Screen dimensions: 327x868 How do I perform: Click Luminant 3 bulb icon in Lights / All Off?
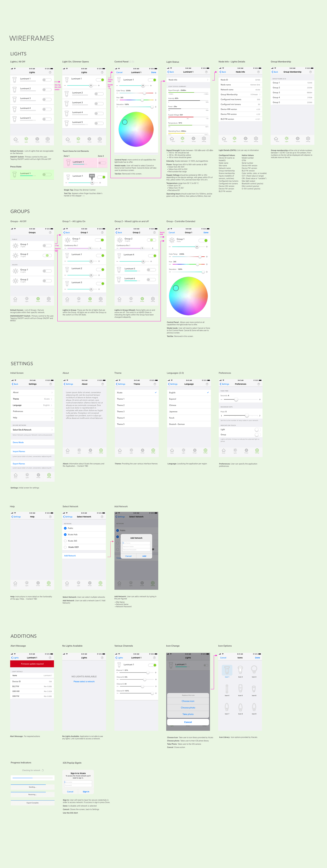[14, 99]
